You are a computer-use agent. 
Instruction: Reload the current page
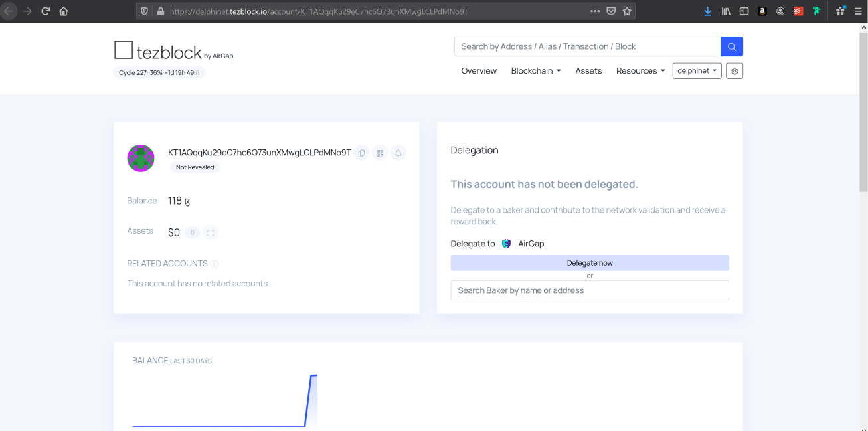[46, 11]
